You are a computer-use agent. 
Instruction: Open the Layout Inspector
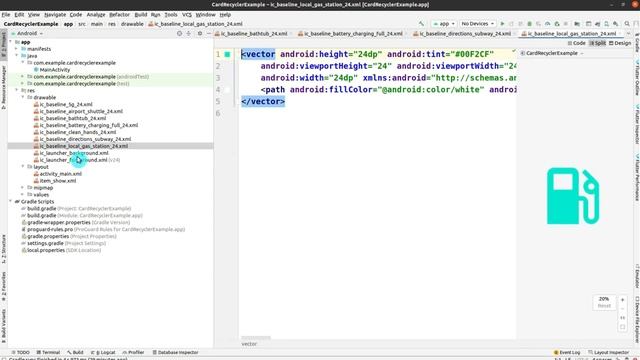point(609,352)
